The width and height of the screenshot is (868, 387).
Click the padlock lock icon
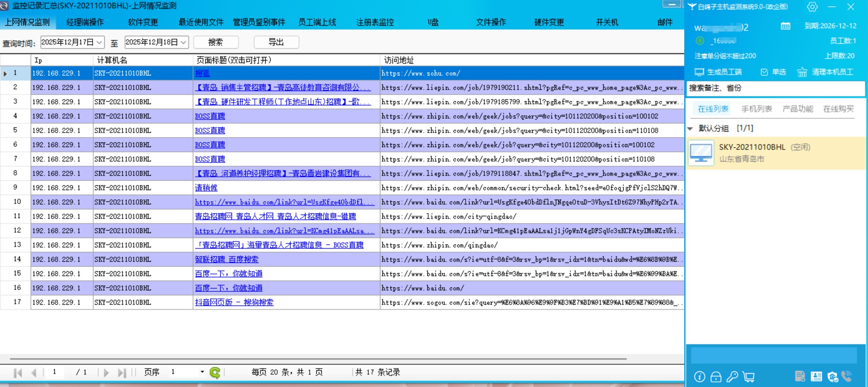716,377
